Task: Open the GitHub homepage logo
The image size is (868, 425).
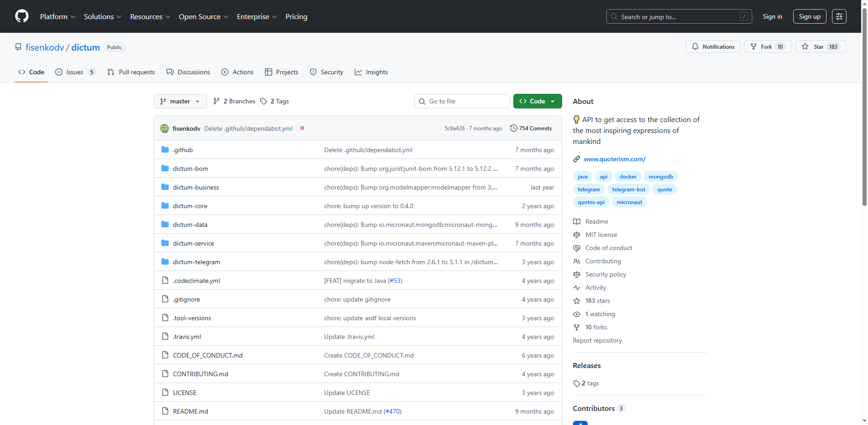Action: [x=22, y=16]
